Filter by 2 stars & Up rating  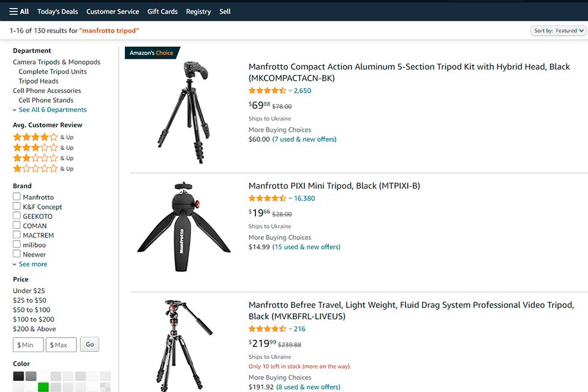pyautogui.click(x=43, y=158)
